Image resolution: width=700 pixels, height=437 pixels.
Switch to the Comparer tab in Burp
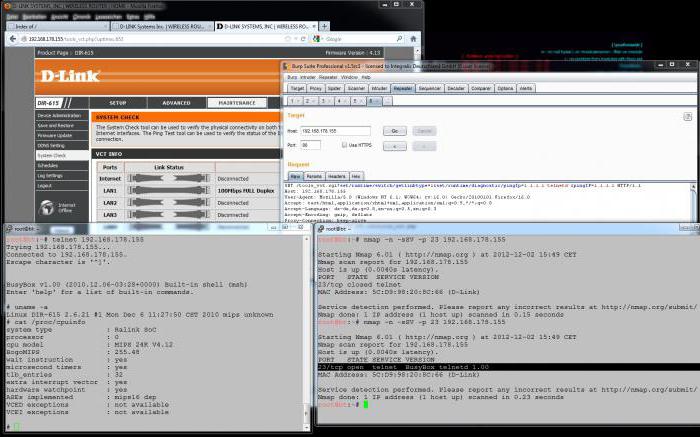[481, 88]
